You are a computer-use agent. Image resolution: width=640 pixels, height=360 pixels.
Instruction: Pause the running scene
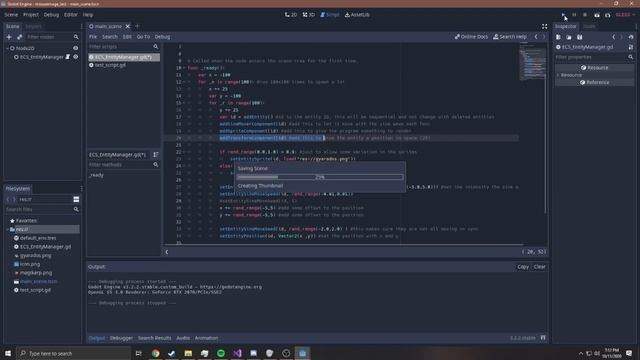[574, 15]
